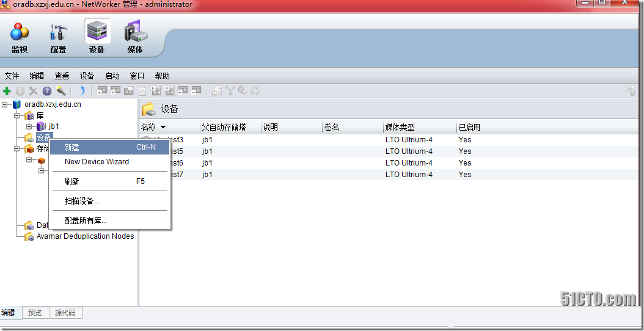
Task: Click jb1 cell in the nst7 row
Action: (x=207, y=175)
